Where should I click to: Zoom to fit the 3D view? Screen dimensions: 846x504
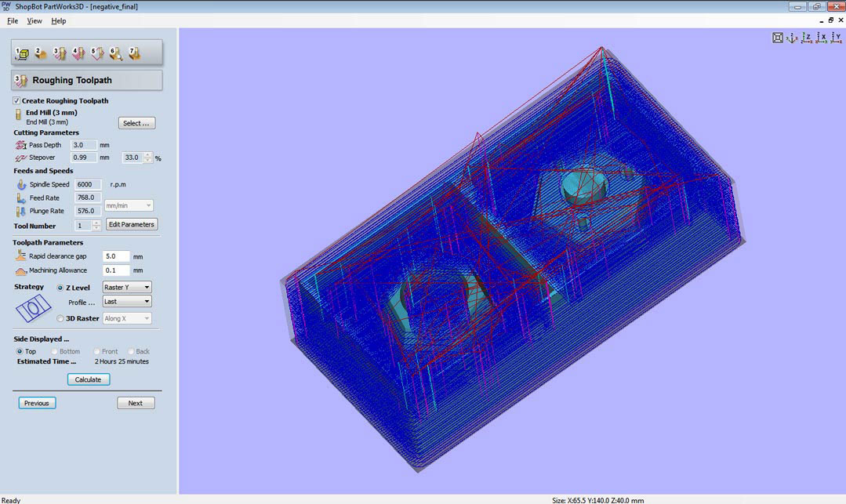778,38
